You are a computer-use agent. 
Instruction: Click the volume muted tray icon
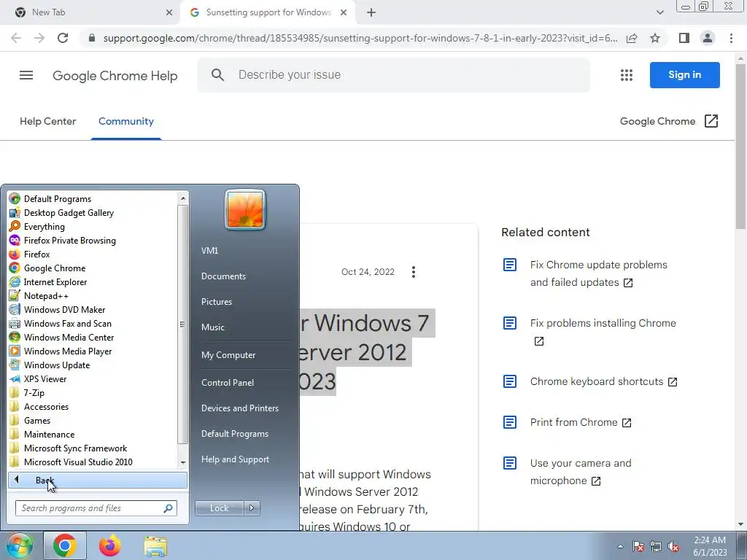pos(673,546)
